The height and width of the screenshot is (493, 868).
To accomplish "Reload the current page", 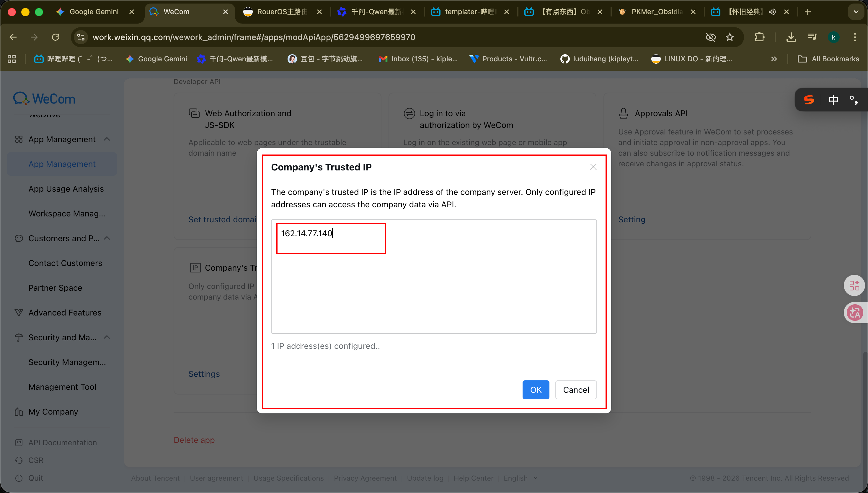I will tap(56, 37).
